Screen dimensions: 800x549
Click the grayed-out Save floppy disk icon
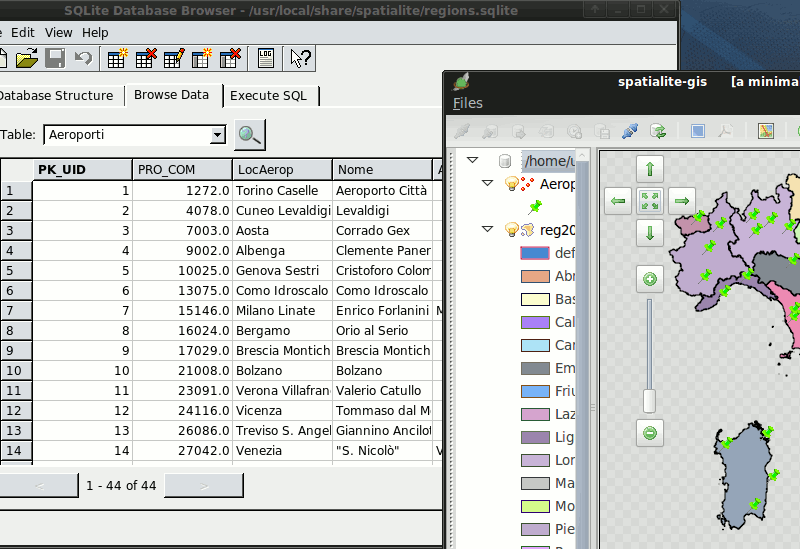pyautogui.click(x=55, y=58)
